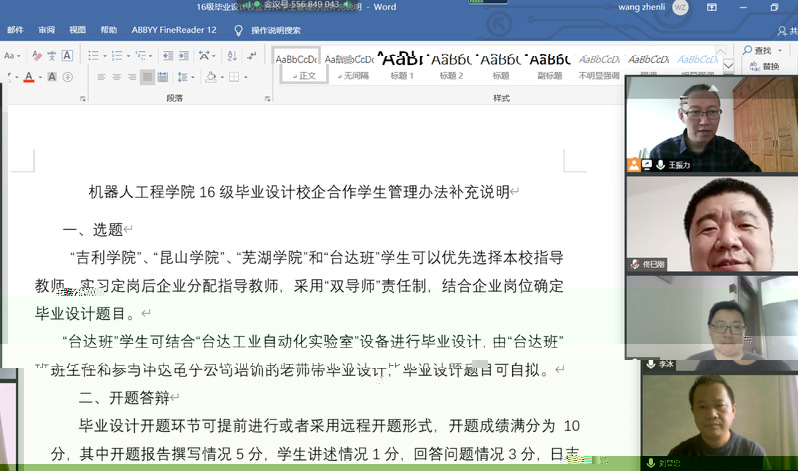This screenshot has height=471, width=798.
Task: Expand the Styles gallery more arrow
Action: tap(728, 66)
